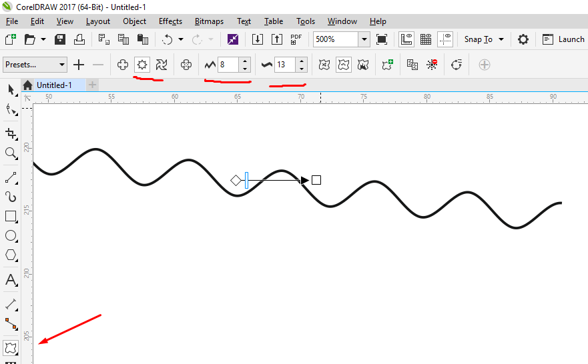
Task: Select the Connector tool
Action: pyautogui.click(x=11, y=324)
